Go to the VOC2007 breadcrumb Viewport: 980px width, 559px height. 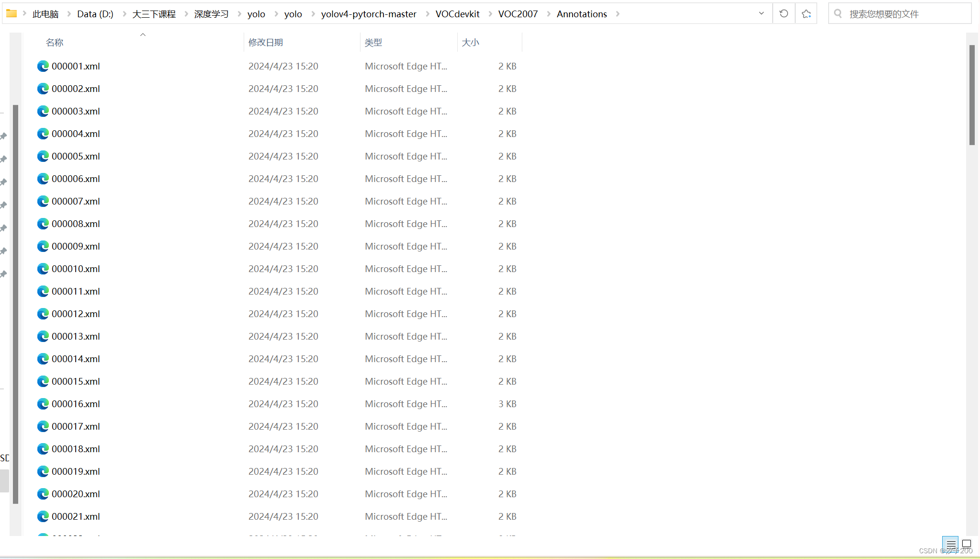coord(518,14)
